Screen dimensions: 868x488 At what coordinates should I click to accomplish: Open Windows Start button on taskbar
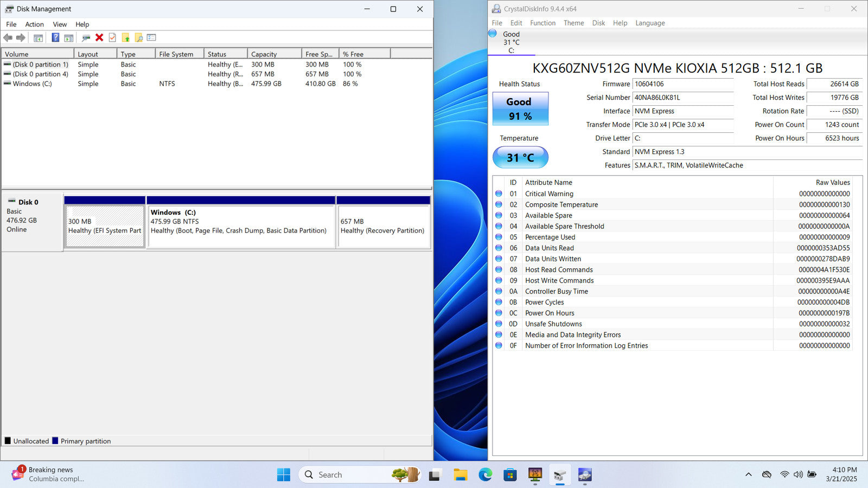pyautogui.click(x=283, y=474)
